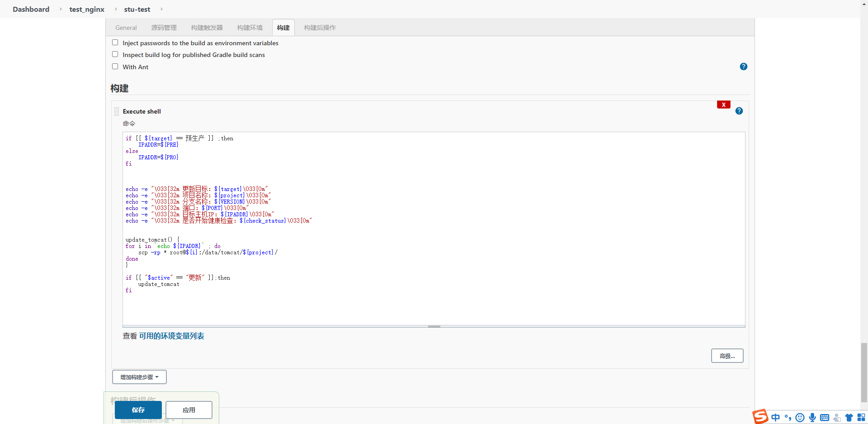Activate Sogou voice input microphone
The width and height of the screenshot is (868, 424).
coord(812,417)
